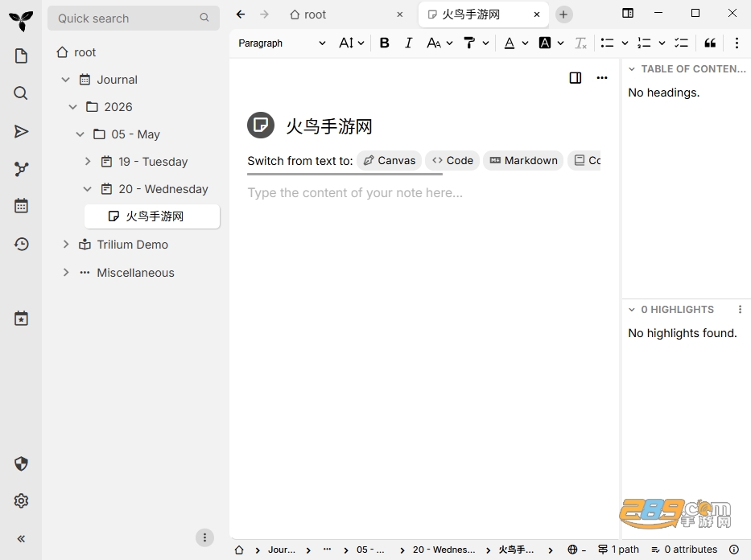Add a new tab with plus button

[x=563, y=14]
